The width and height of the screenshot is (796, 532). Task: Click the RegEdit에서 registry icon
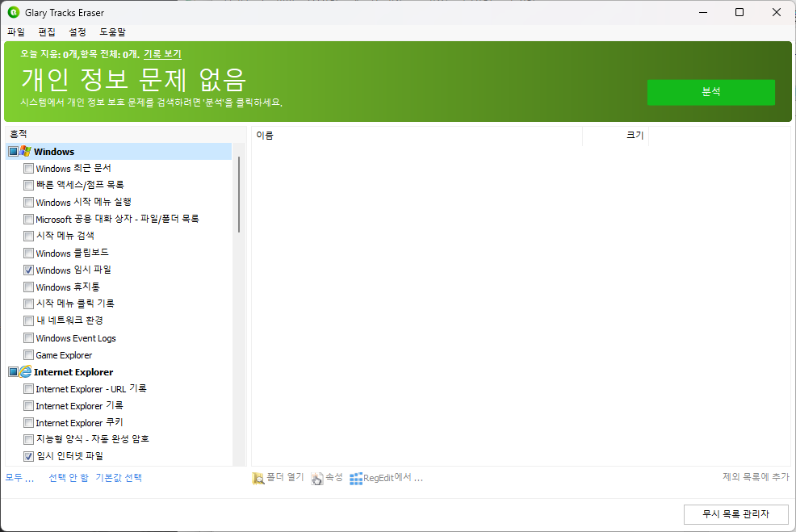(x=356, y=478)
